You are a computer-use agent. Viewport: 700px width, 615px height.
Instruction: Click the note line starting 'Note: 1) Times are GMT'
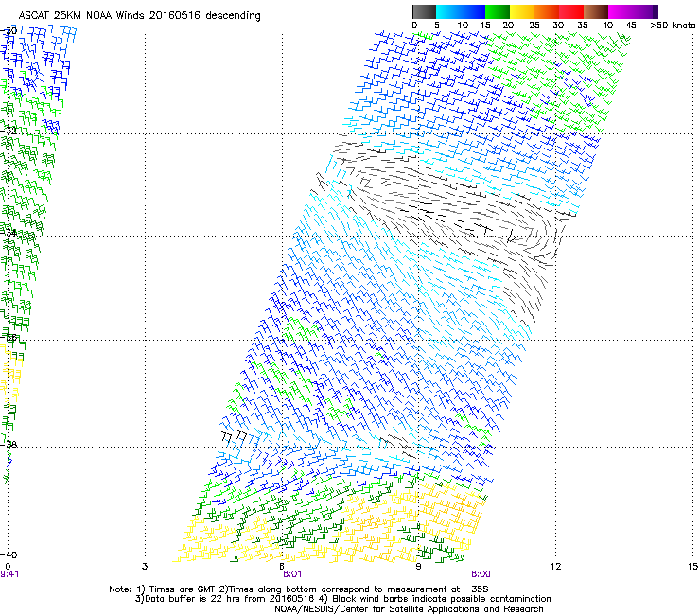click(x=299, y=589)
